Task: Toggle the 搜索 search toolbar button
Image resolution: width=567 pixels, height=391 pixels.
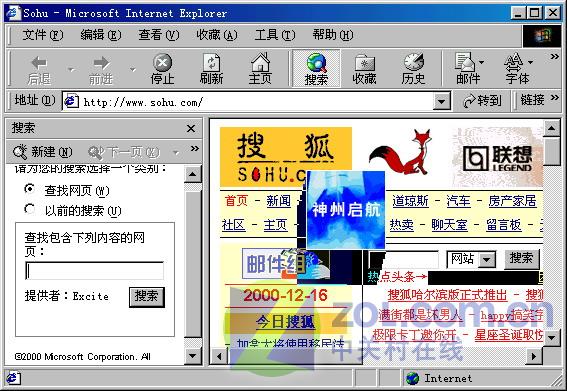Action: [x=316, y=69]
